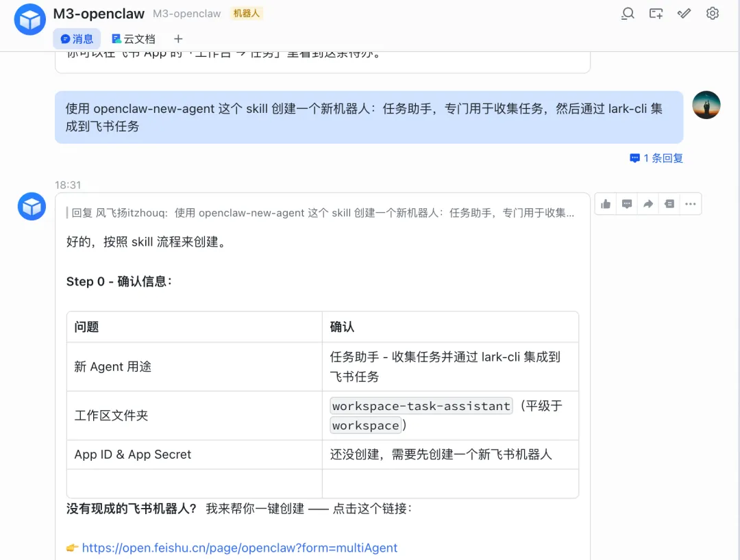Click the user avatar beside blue message
The height and width of the screenshot is (560, 740).
(706, 105)
